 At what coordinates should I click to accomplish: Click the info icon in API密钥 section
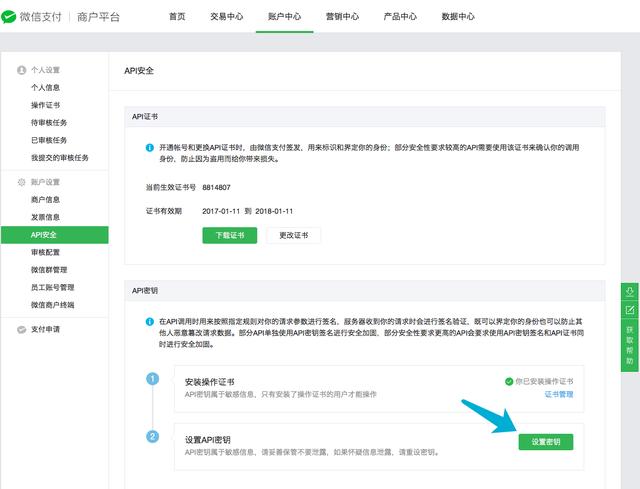[x=150, y=321]
